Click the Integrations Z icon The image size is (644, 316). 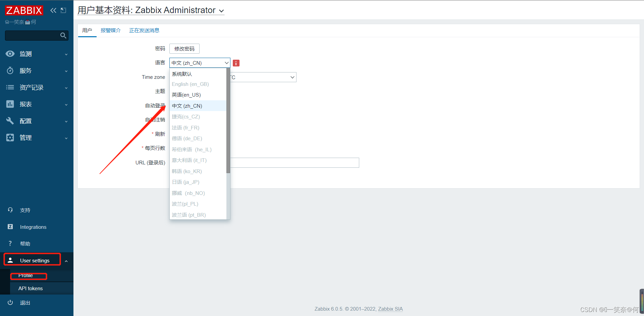tap(10, 227)
